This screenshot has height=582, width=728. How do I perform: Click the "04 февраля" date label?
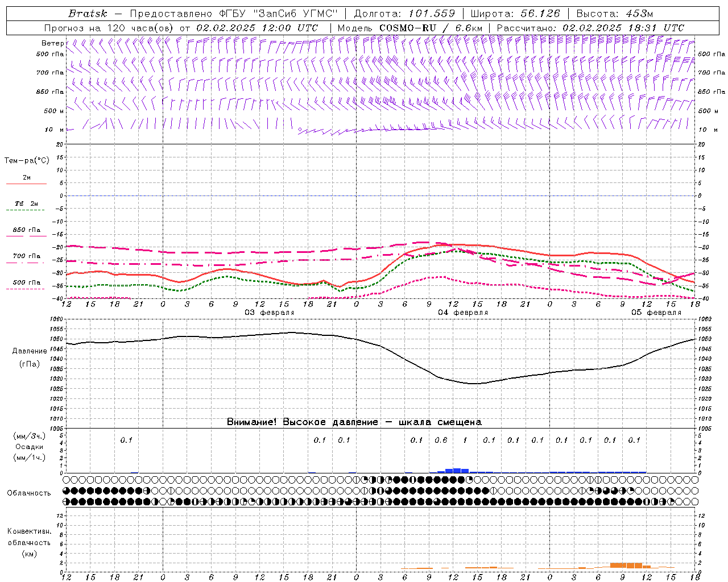coord(463,313)
